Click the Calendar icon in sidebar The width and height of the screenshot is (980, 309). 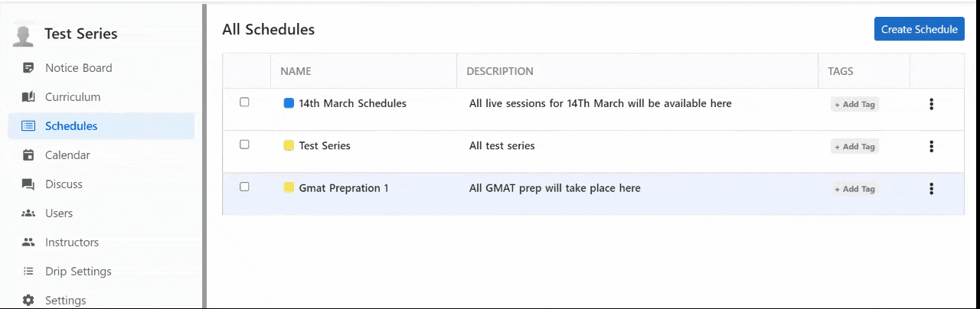pyautogui.click(x=28, y=155)
